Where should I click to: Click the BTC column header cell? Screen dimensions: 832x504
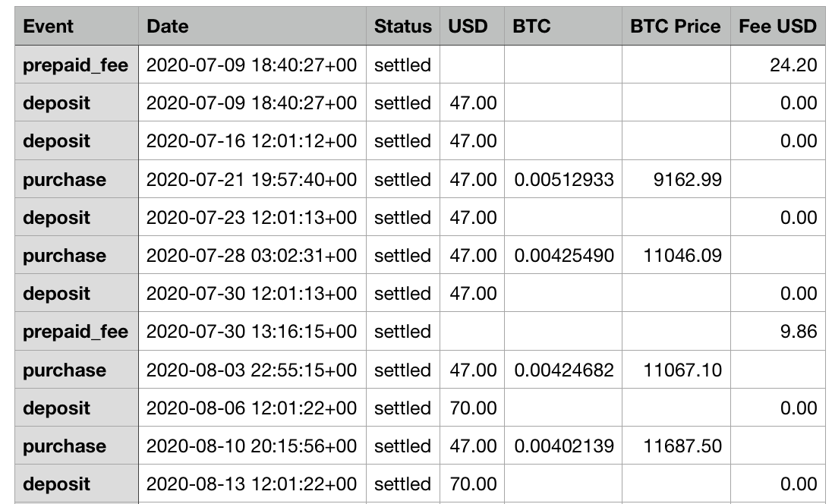[563, 26]
